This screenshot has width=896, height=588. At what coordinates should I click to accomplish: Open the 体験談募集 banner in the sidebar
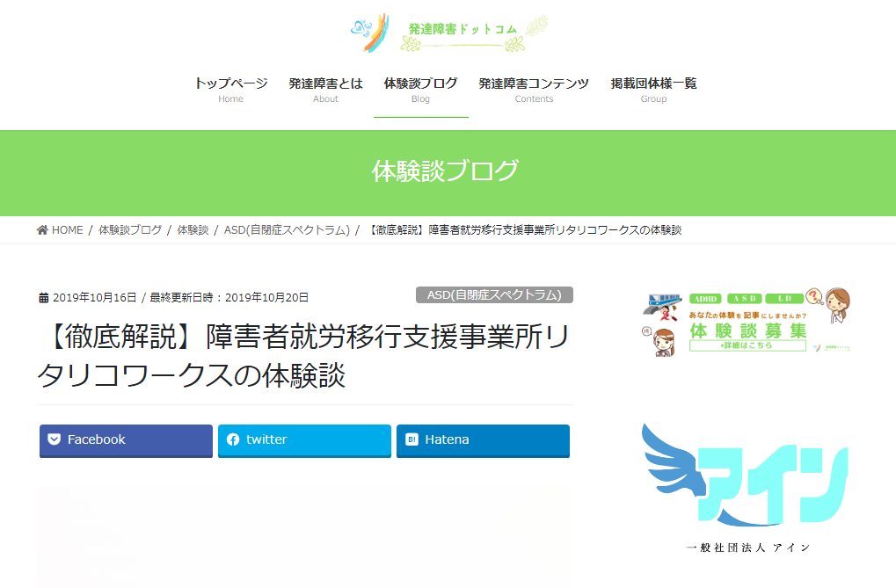pyautogui.click(x=747, y=323)
